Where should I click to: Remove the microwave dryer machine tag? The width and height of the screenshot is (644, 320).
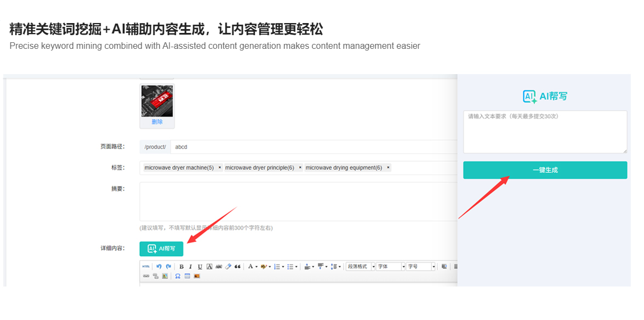(220, 168)
